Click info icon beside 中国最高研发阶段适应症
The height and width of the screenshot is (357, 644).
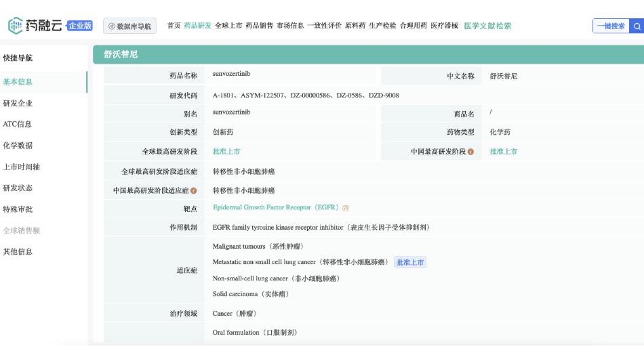pos(194,191)
